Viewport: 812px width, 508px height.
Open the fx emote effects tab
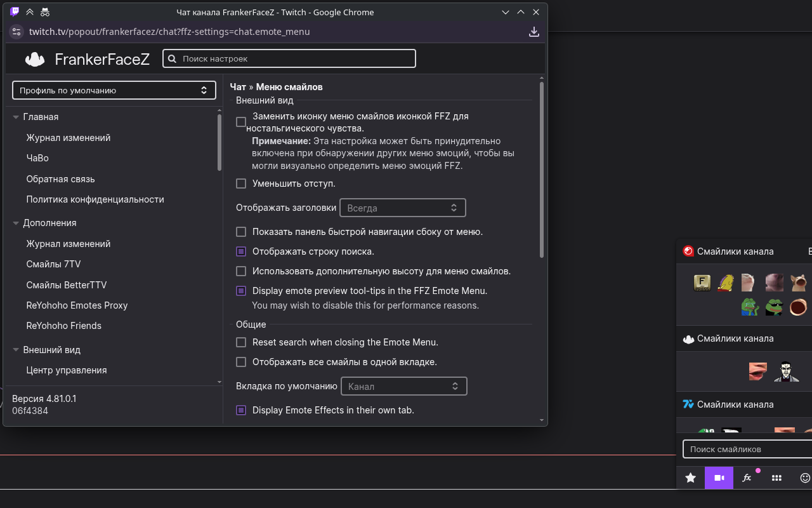(x=747, y=478)
